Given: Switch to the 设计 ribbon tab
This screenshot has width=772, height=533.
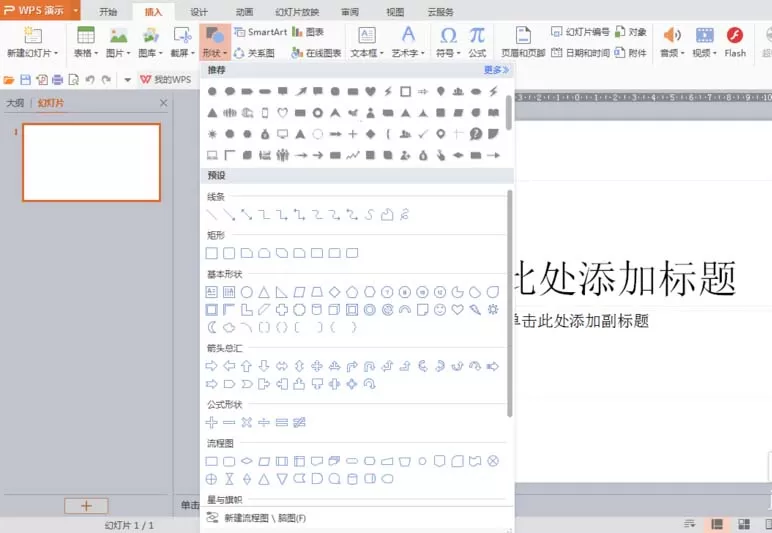Looking at the screenshot, I should (x=199, y=12).
